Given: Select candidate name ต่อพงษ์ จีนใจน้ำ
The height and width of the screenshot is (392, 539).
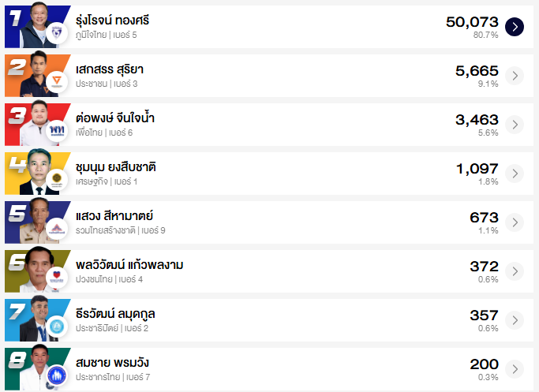Looking at the screenshot, I should [115, 118].
